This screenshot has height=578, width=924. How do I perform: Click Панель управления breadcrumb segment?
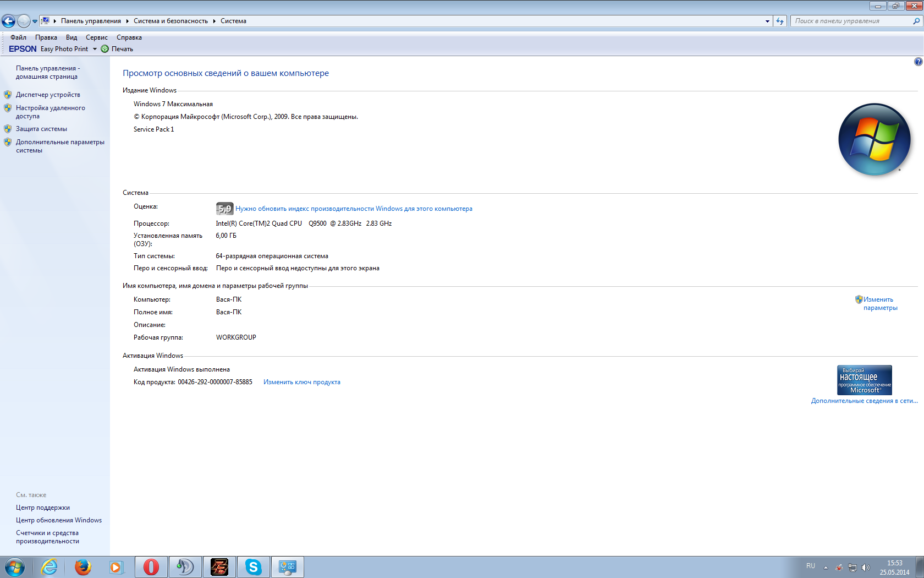91,21
